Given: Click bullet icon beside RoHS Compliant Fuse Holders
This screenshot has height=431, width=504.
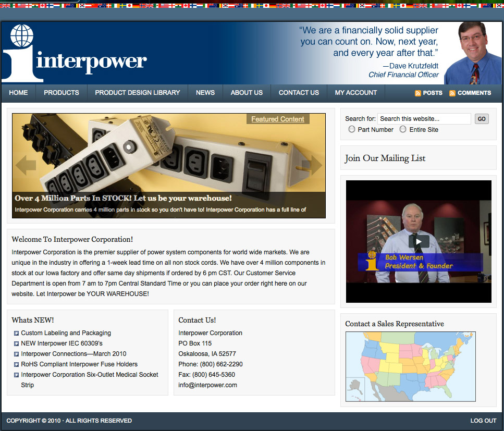Looking at the screenshot, I should pyautogui.click(x=16, y=364).
